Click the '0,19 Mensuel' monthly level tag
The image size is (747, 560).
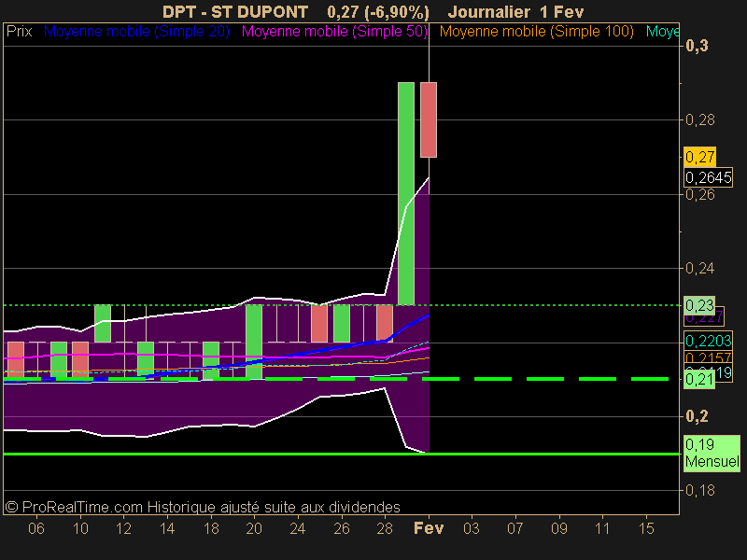[x=712, y=454]
